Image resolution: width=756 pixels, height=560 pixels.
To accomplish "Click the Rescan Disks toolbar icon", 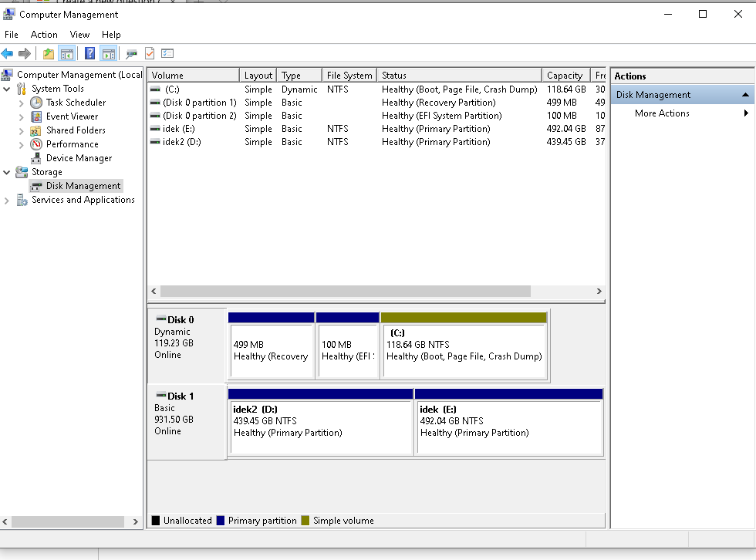I will point(132,53).
